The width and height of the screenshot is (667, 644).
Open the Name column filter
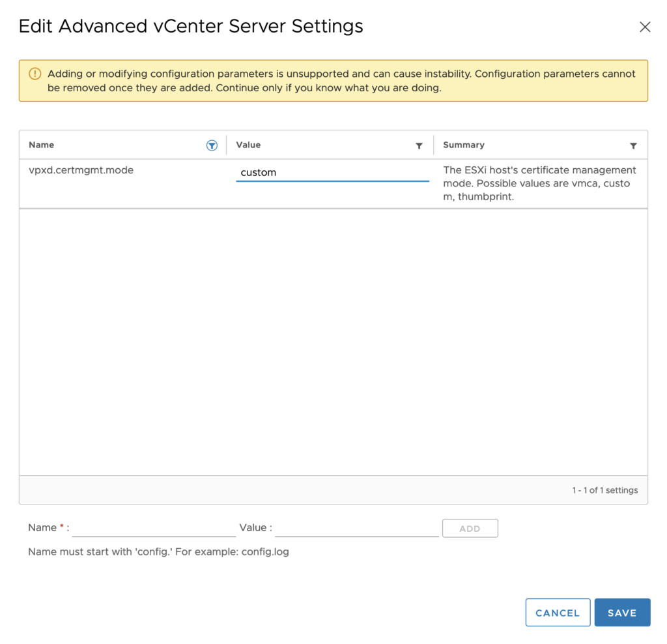[x=212, y=145]
